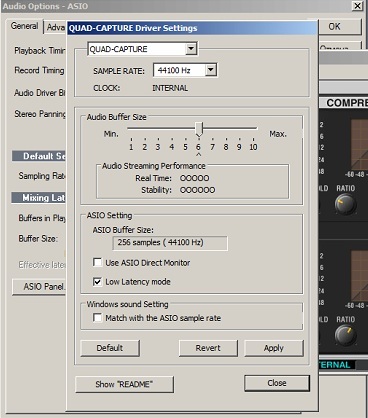Check Match with the ASIO sample rate
Screen dimensions: 368x418
(97, 317)
